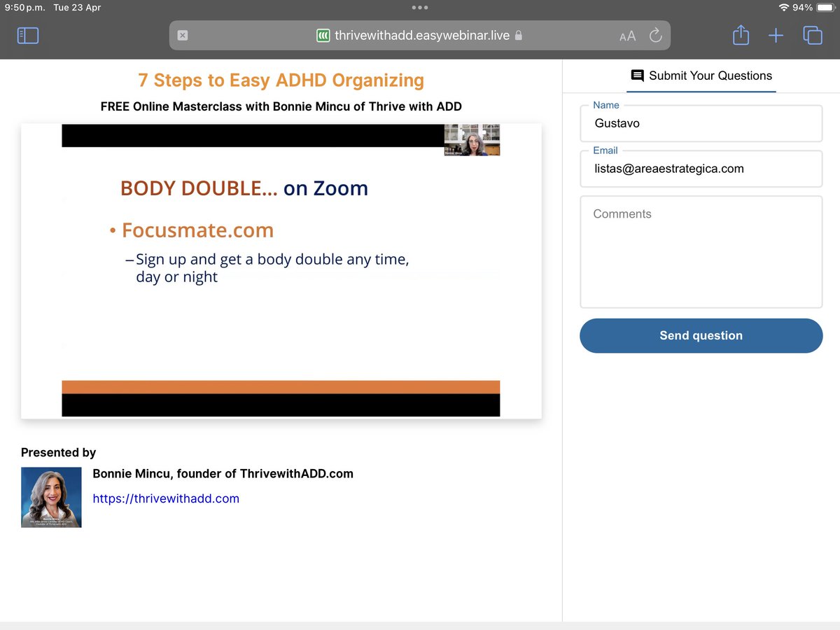
Task: Show the tab overview
Action: coord(813,36)
